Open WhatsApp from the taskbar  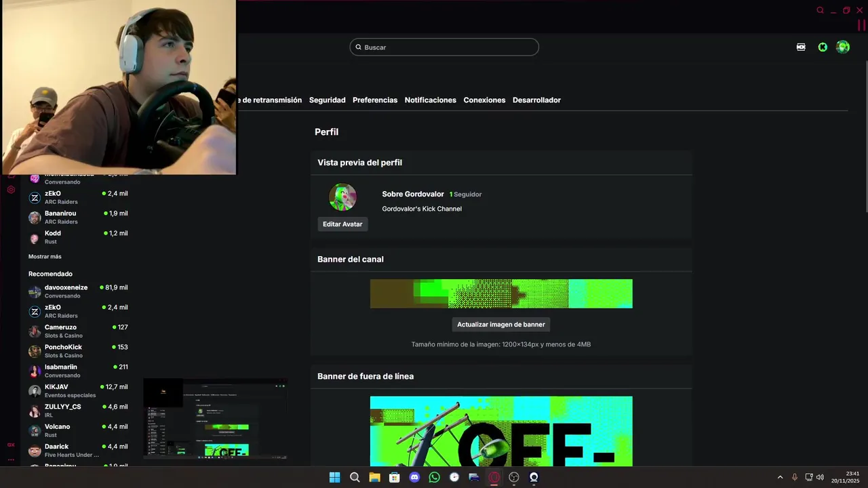pyautogui.click(x=435, y=477)
